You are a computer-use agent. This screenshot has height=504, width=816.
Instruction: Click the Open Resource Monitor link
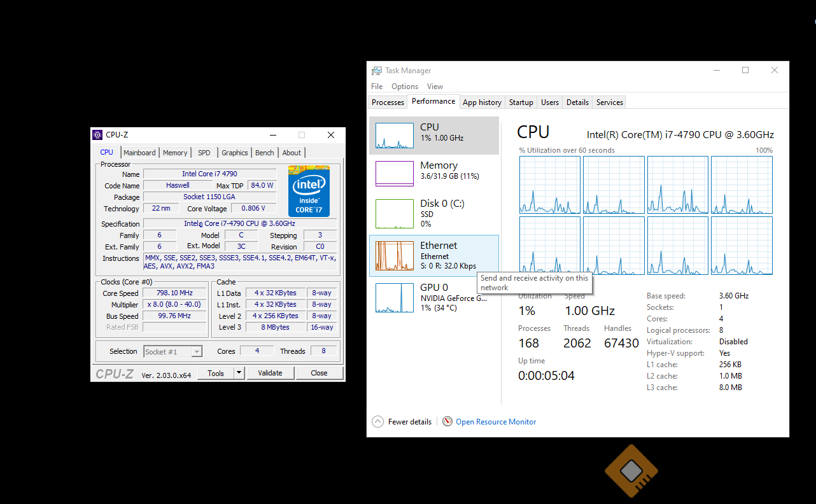496,422
